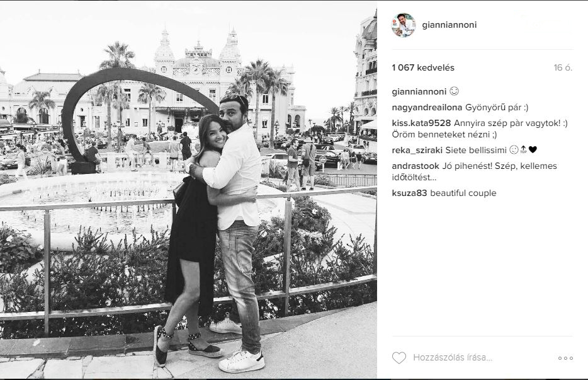Focus the Hozzászólás írása comment field
Viewport: 588px width, 380px height.
pos(453,358)
